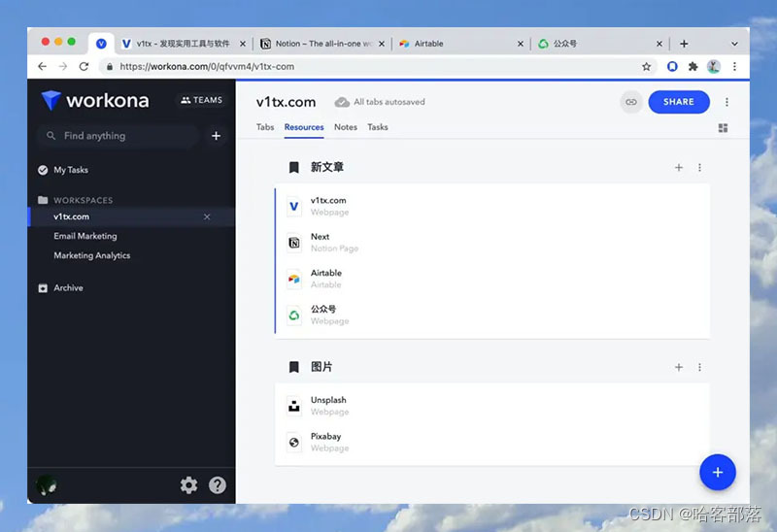Viewport: 777px width, 532px height.
Task: Open the Unsplash webpage resource
Action: (x=492, y=406)
